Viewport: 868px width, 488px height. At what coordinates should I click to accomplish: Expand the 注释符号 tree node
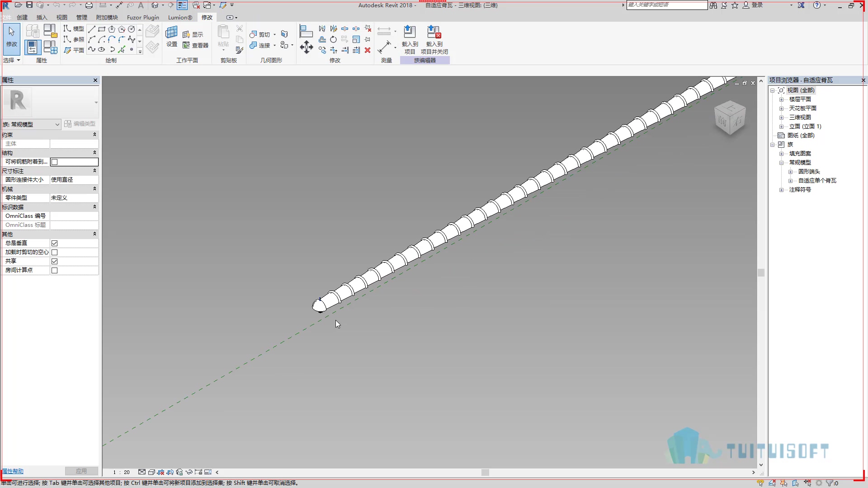(x=781, y=190)
